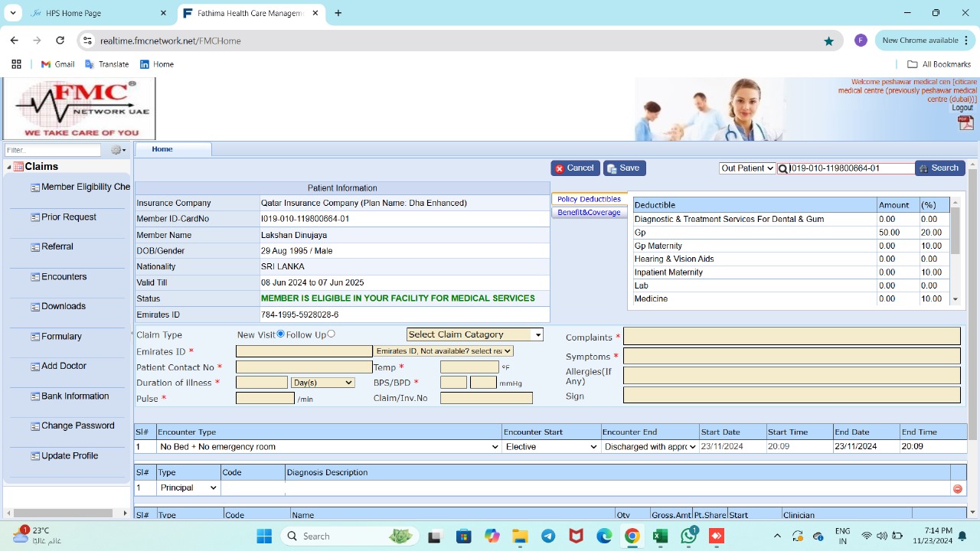Click the red remove diagnosis row icon
This screenshot has width=980, height=551.
click(957, 488)
